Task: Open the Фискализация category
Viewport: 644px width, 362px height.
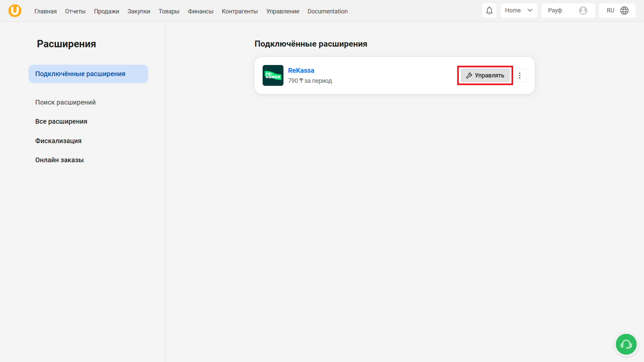Action: (58, 141)
